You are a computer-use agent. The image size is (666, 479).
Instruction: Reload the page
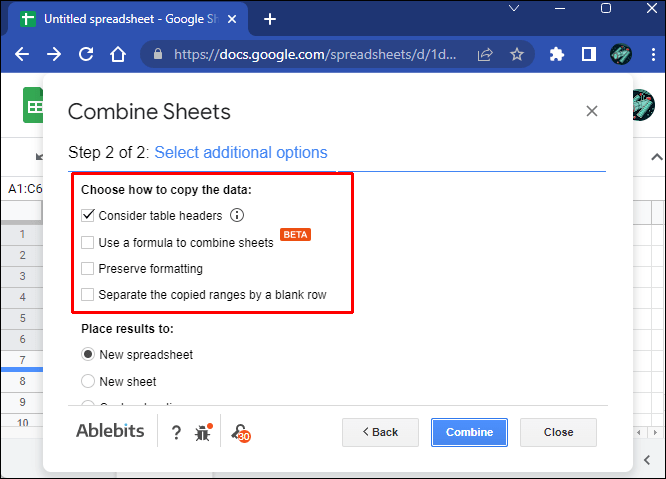coord(85,54)
